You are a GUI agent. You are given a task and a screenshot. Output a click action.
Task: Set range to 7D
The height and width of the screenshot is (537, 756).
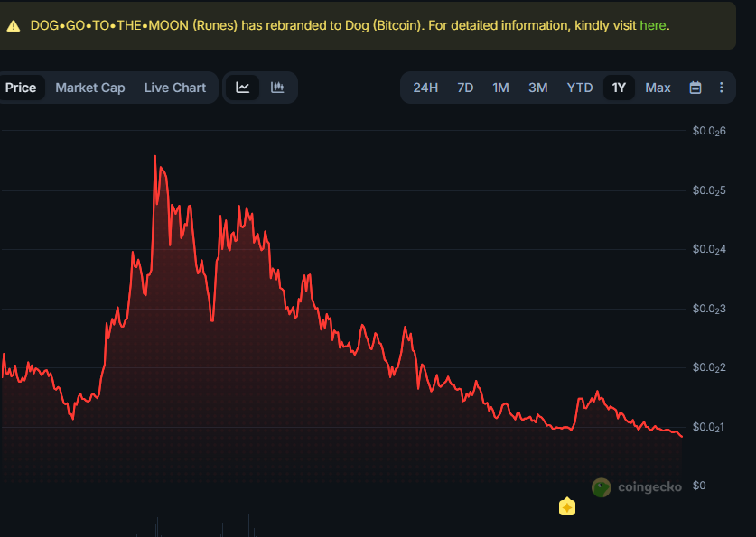tap(465, 88)
